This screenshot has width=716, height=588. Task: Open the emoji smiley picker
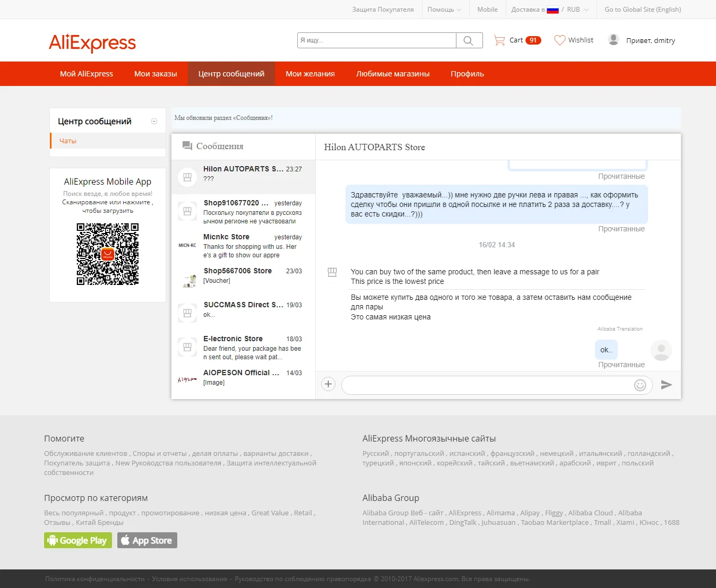[640, 385]
